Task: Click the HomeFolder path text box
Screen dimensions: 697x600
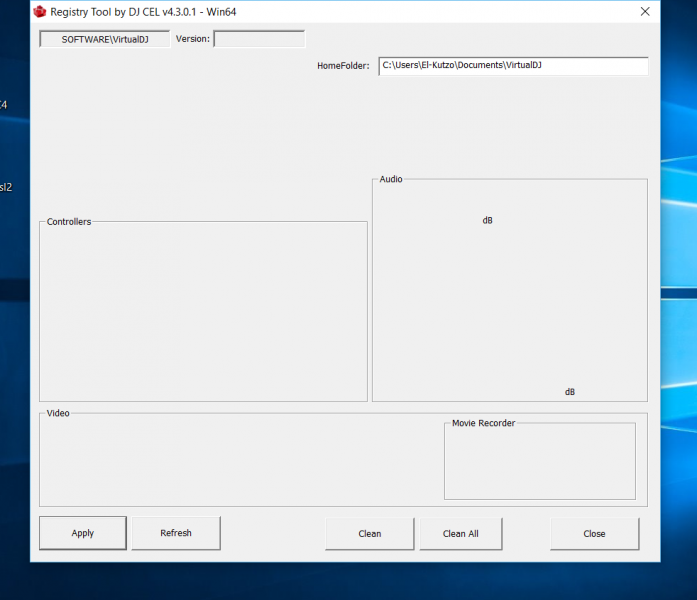Action: (513, 66)
